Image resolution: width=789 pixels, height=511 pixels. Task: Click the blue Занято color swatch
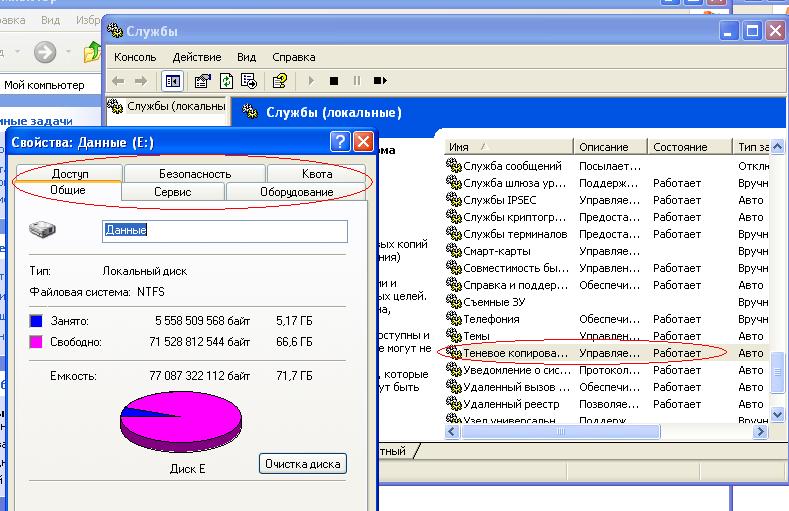coord(36,321)
